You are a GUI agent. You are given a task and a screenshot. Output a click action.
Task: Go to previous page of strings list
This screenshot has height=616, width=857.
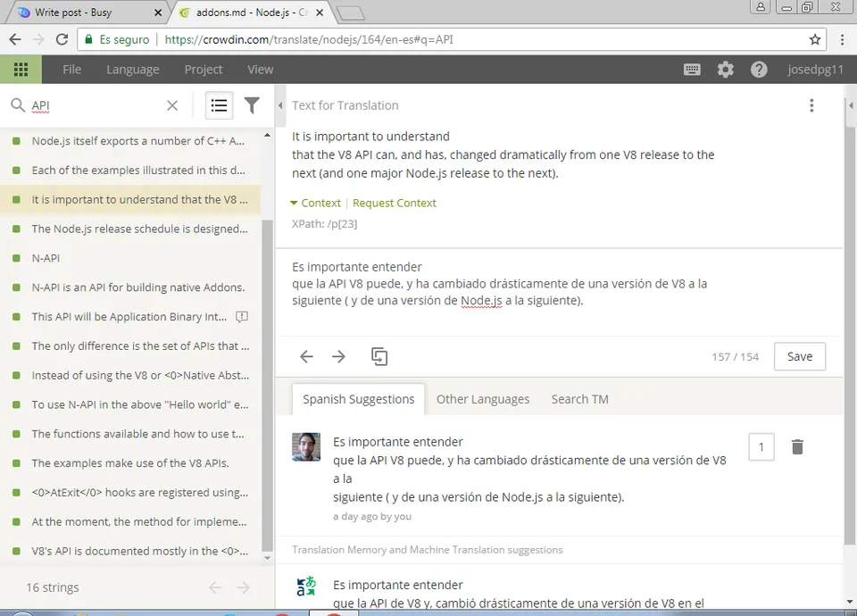215,587
